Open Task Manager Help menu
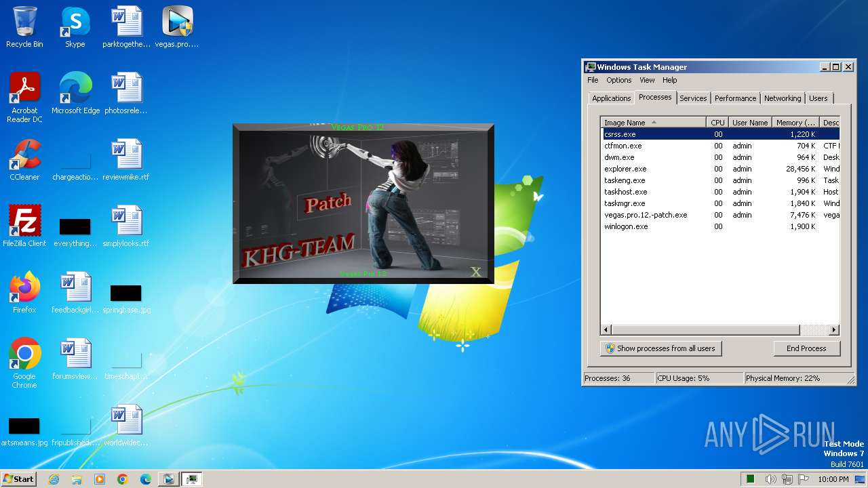Screen dimensions: 868x488 (x=669, y=80)
